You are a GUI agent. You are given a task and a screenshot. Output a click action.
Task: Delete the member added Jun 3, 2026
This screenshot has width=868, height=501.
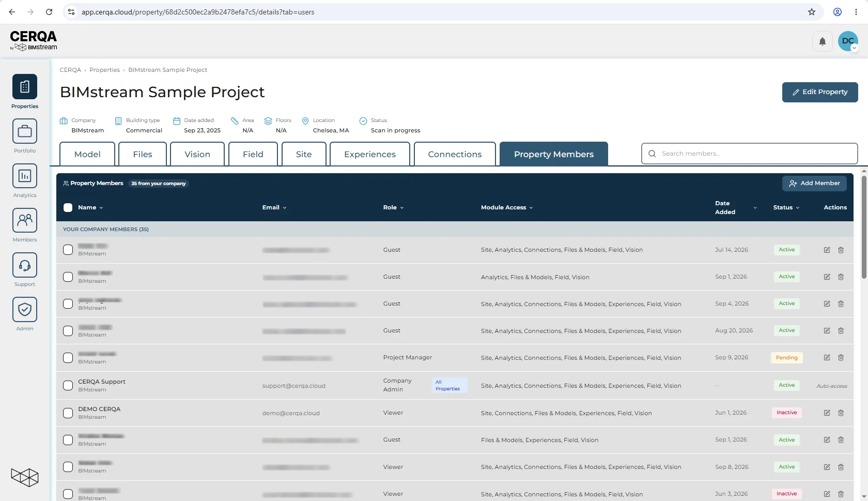pos(841,494)
